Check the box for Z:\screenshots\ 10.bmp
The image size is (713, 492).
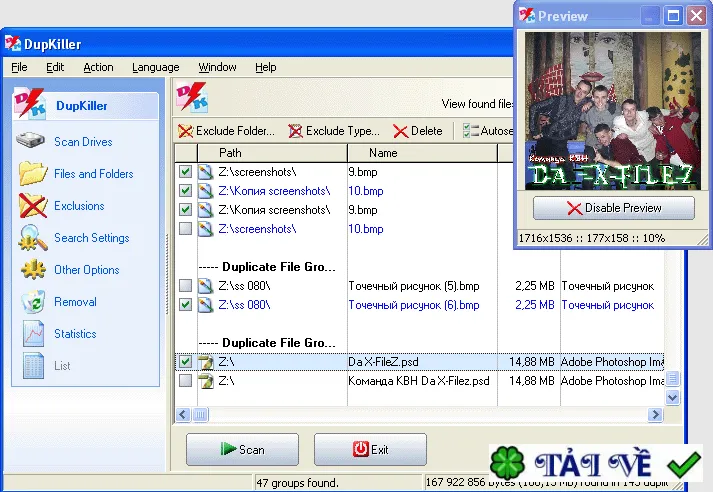(185, 228)
